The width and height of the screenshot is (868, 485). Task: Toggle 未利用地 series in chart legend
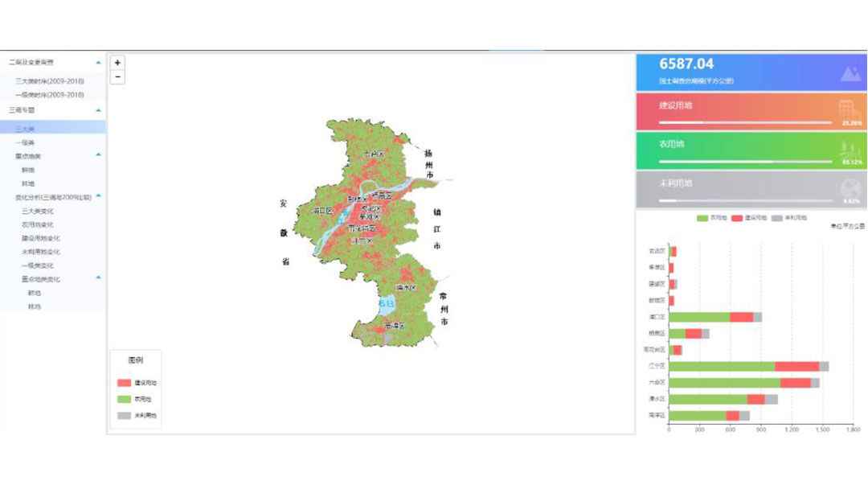pyautogui.click(x=788, y=218)
